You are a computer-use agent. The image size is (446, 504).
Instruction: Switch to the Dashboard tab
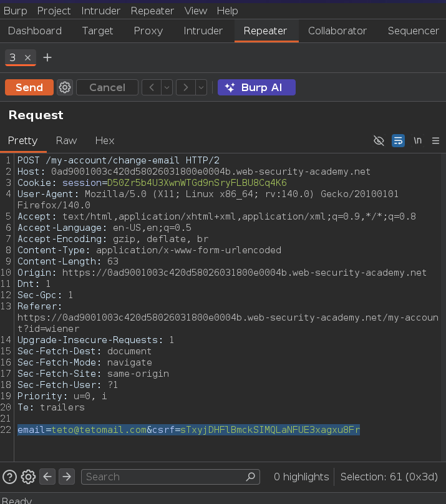35,31
